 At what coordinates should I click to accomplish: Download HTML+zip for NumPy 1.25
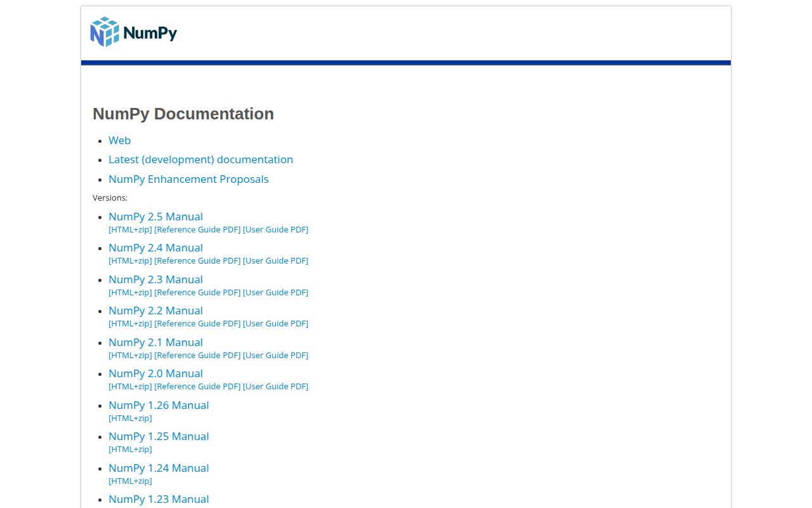tap(130, 449)
